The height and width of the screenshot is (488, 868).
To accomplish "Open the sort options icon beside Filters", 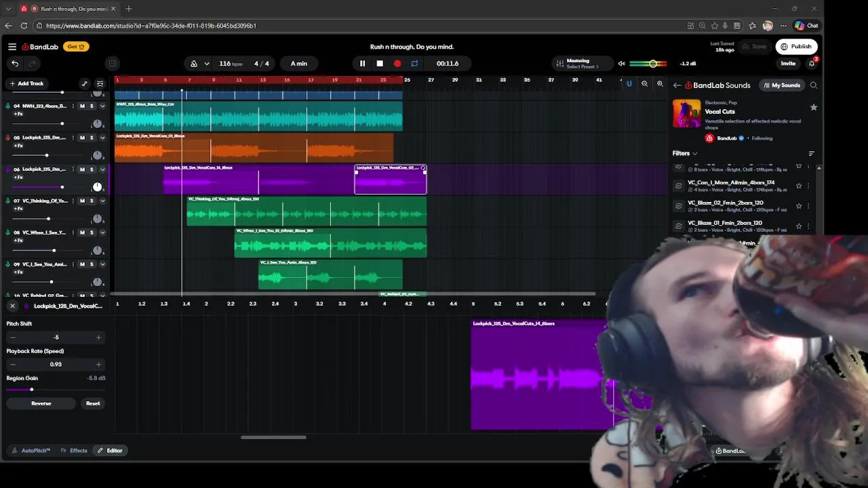I will [x=812, y=153].
